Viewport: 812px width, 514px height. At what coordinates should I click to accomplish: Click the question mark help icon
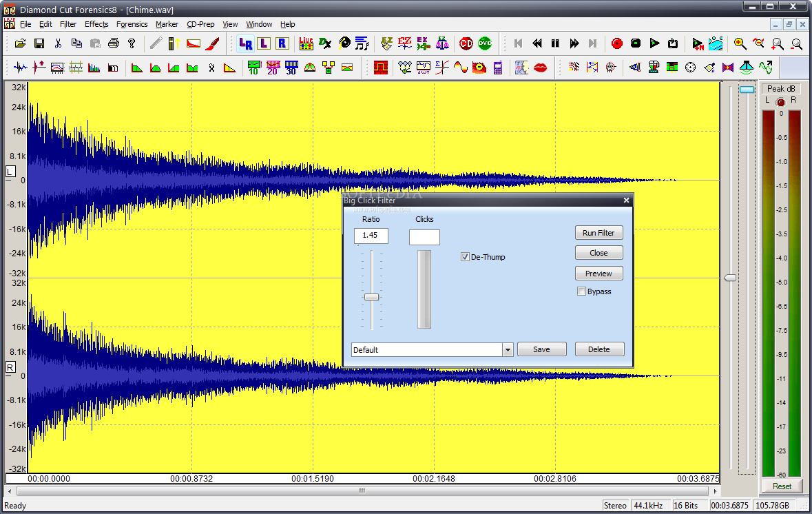coord(132,43)
